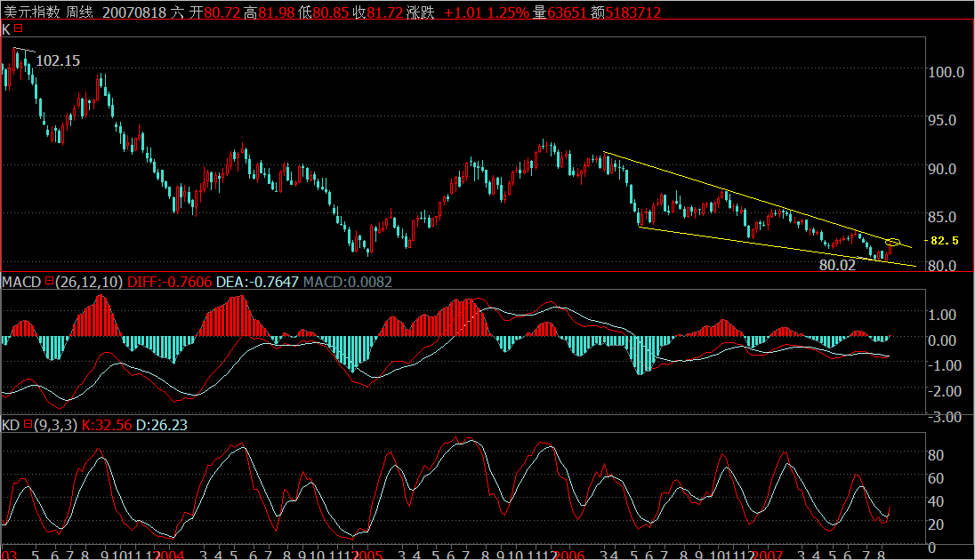The width and height of the screenshot is (975, 560).
Task: Click the KD (9,3,3) parameters text
Action: 55,426
